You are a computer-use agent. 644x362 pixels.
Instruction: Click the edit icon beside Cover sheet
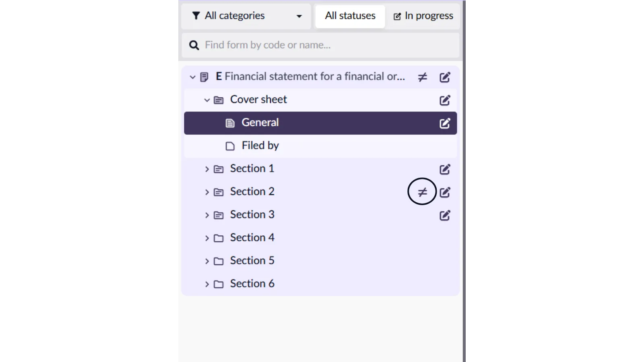(x=445, y=100)
